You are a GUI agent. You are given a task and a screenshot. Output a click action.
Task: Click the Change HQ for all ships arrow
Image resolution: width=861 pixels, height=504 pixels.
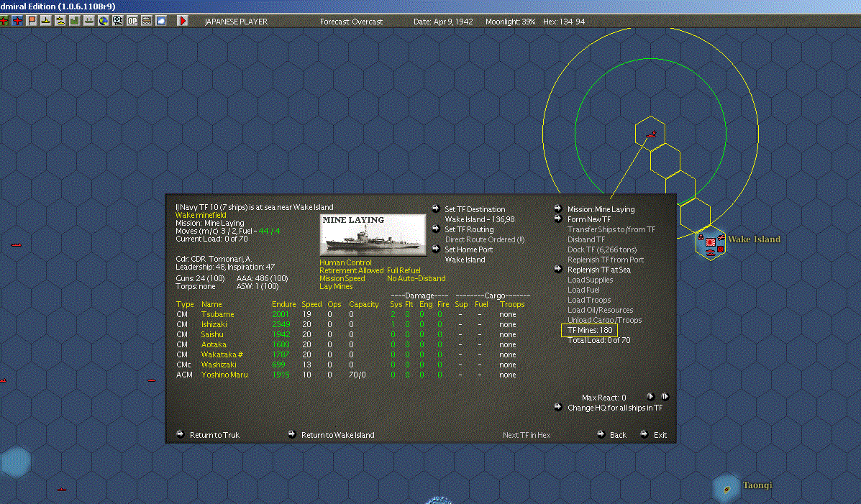pos(558,408)
